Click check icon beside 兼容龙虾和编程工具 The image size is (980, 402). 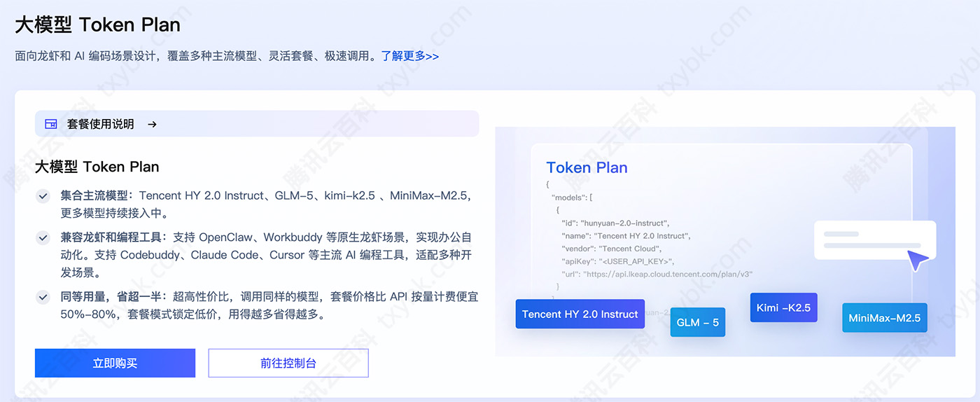43,237
